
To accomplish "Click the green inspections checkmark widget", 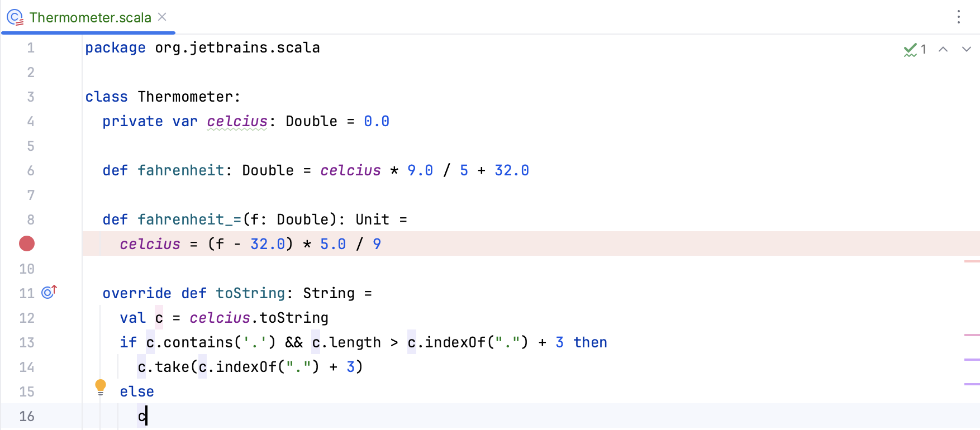I will (910, 49).
